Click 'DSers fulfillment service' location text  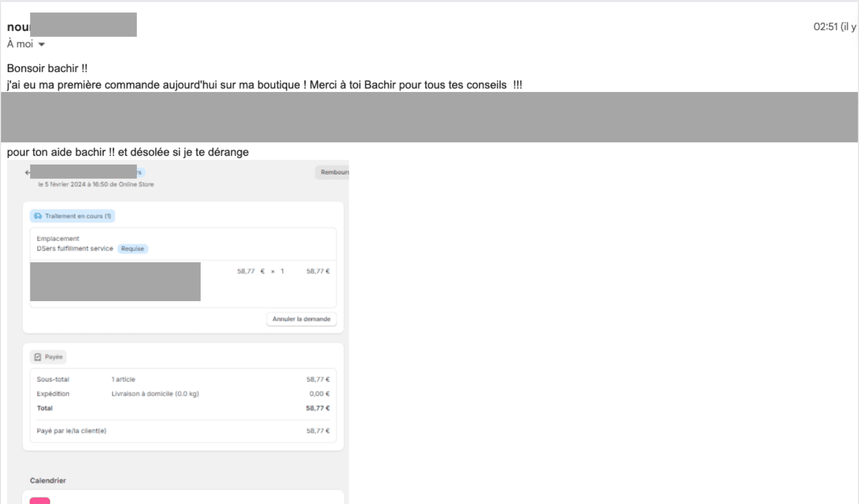pos(75,249)
